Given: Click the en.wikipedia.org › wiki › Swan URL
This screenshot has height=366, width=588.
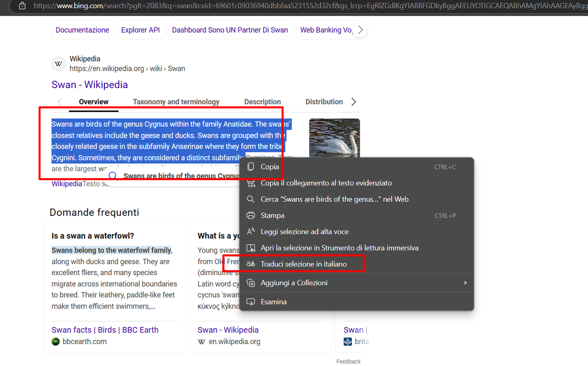Looking at the screenshot, I should [127, 68].
